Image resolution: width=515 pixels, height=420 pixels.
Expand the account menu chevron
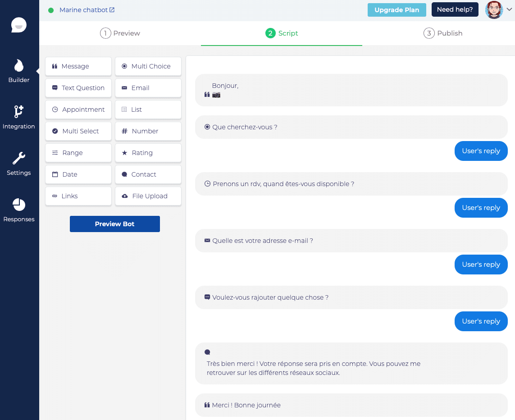click(x=510, y=10)
